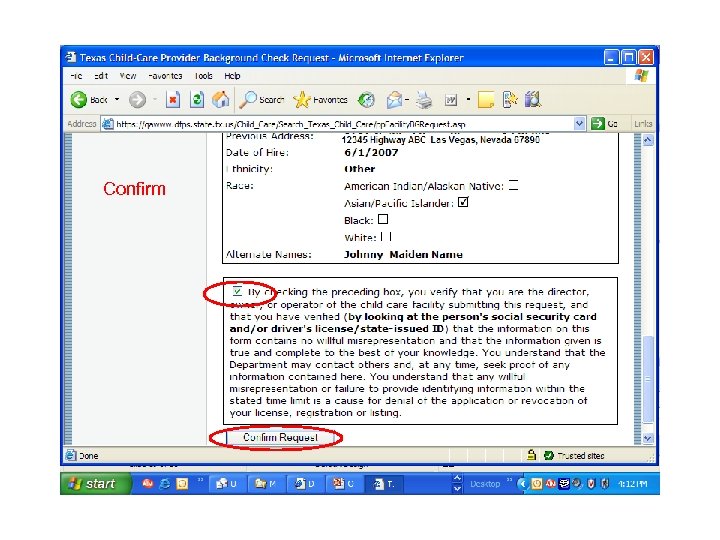
Task: Edit page with the Word icon
Action: coord(451,99)
